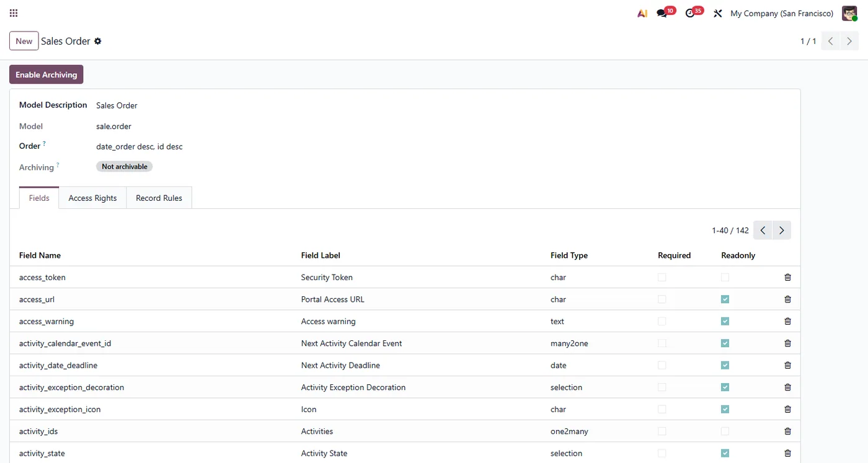868x463 pixels.
Task: Delete the activity_calendar_event_id field row
Action: tap(787, 343)
